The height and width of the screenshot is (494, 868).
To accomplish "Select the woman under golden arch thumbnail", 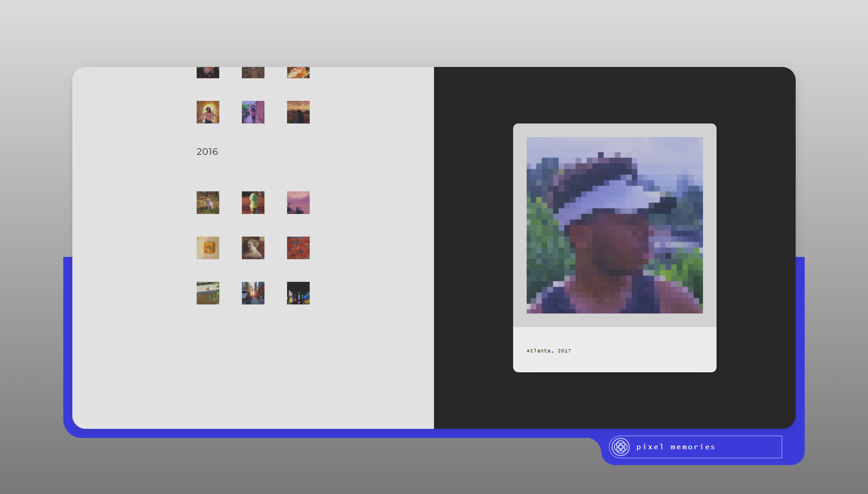I will click(x=208, y=112).
